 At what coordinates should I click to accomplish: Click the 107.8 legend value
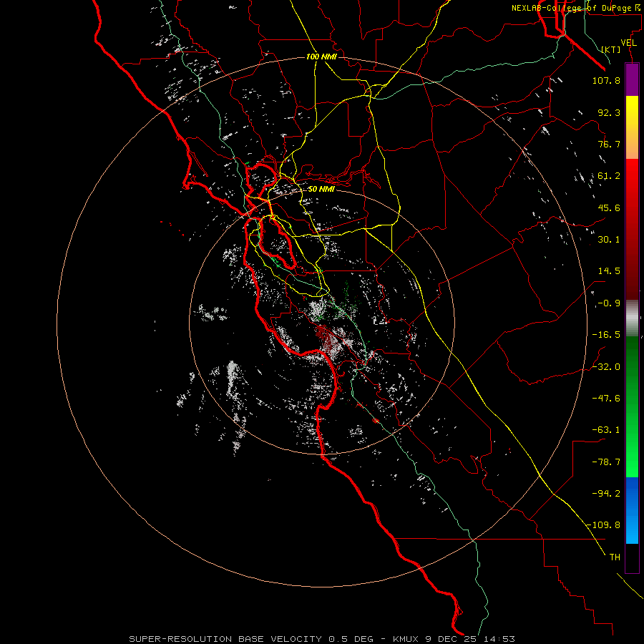(x=606, y=80)
